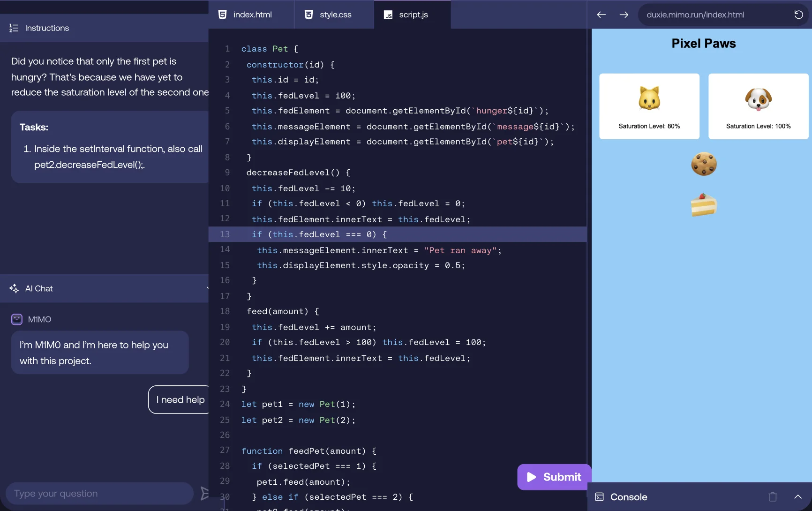Viewport: 812px width, 511px height.
Task: Click the Instructions panel header
Action: coord(104,28)
